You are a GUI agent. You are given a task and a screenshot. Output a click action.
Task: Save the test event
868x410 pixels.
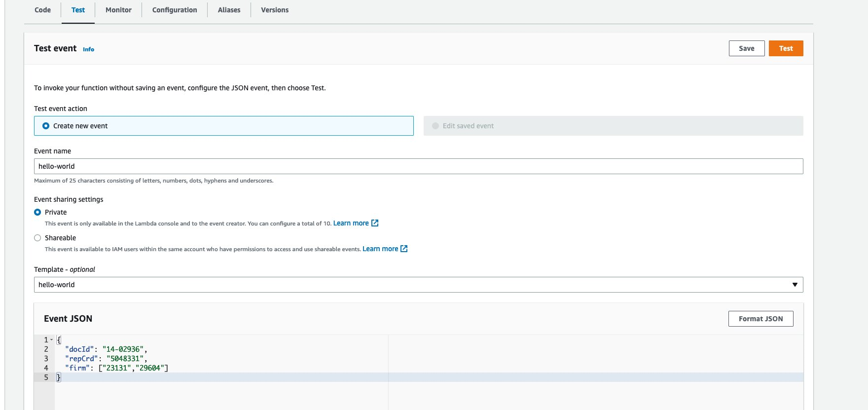[747, 48]
